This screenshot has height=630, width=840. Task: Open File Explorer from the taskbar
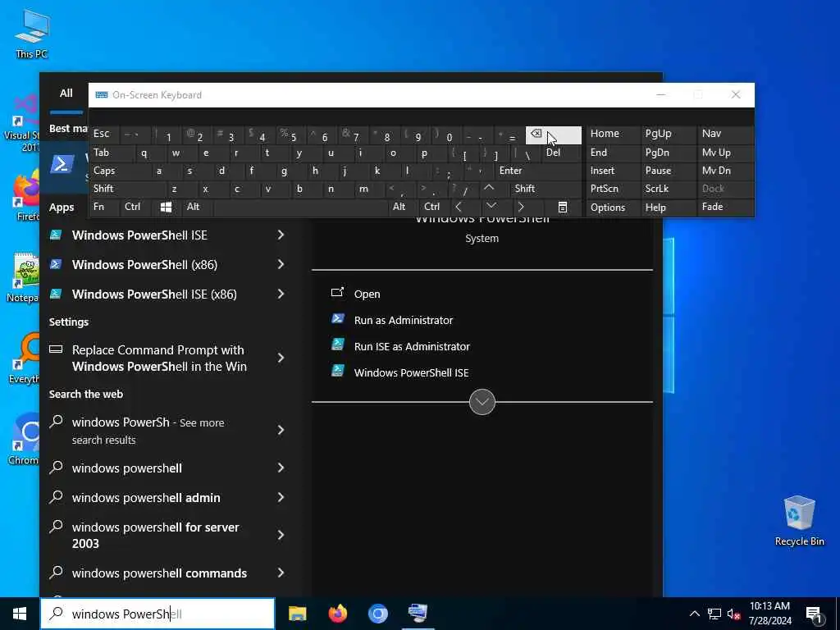pyautogui.click(x=297, y=614)
